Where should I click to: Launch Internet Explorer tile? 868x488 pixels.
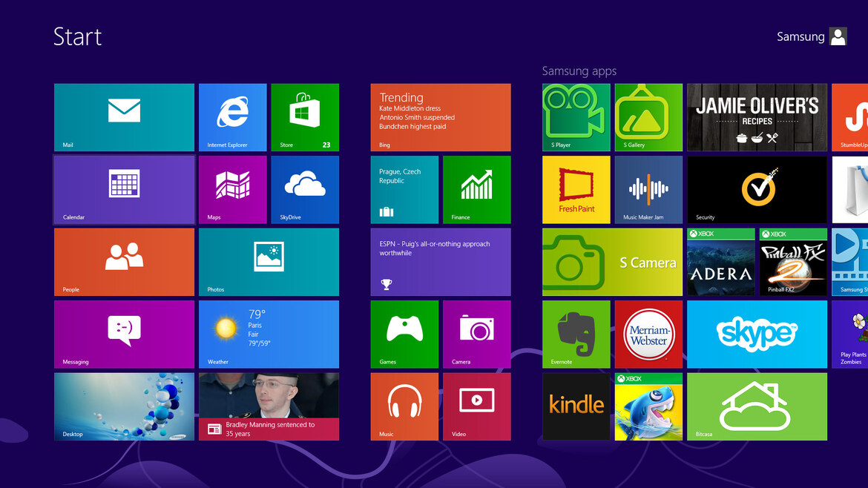[x=232, y=117]
